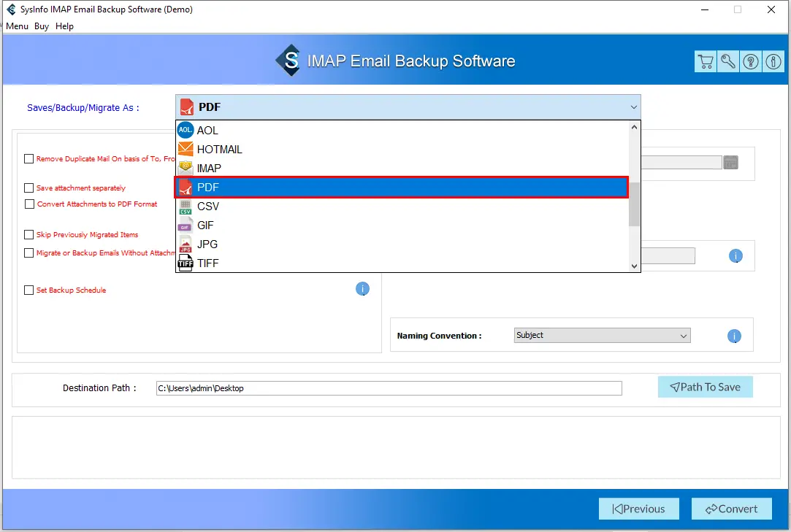Open the Menu menu
This screenshot has height=532, width=791.
pos(17,26)
